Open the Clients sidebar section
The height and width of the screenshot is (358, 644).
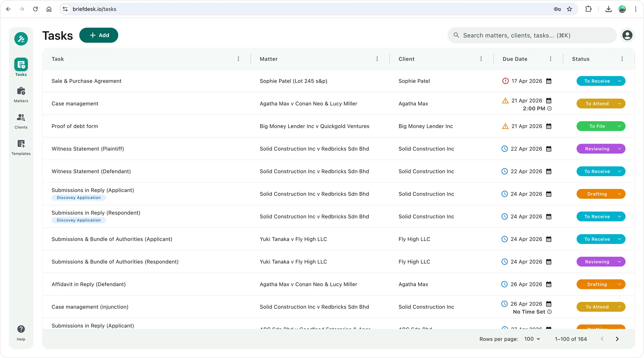(21, 121)
